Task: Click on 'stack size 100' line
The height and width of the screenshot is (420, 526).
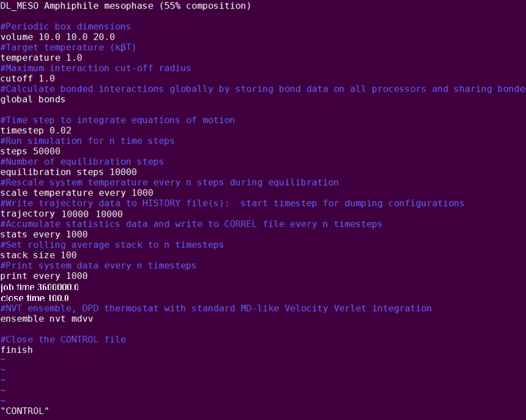Action: [38, 255]
